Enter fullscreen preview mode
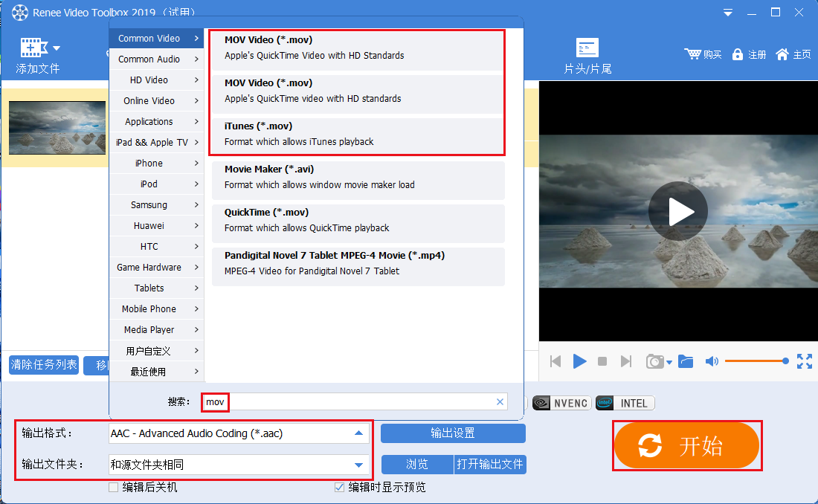The width and height of the screenshot is (818, 504). tap(804, 361)
